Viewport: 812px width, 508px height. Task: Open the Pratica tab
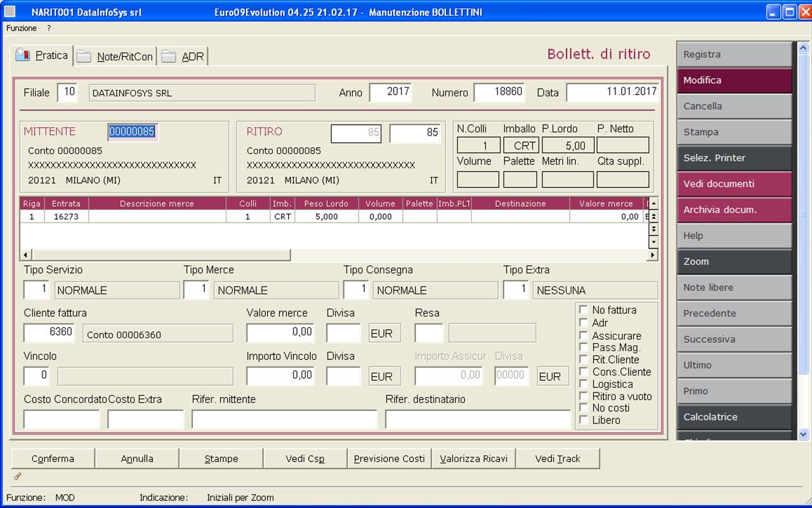pos(42,55)
